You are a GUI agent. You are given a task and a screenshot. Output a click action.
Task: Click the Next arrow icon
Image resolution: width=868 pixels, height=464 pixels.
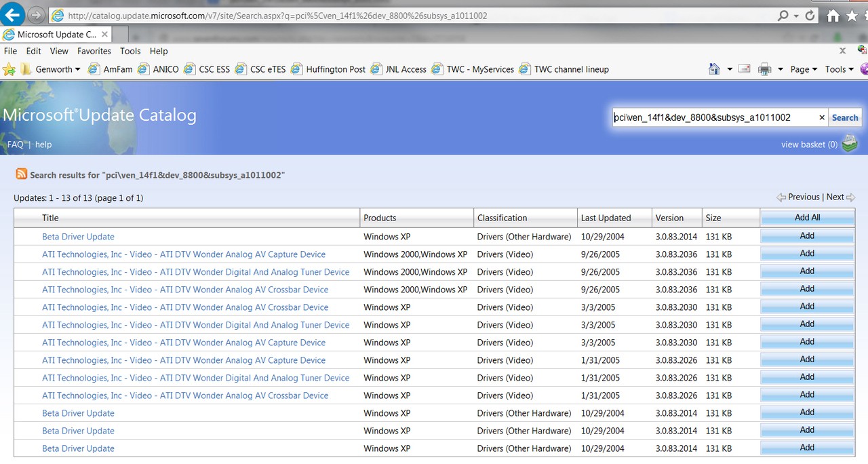tap(851, 197)
